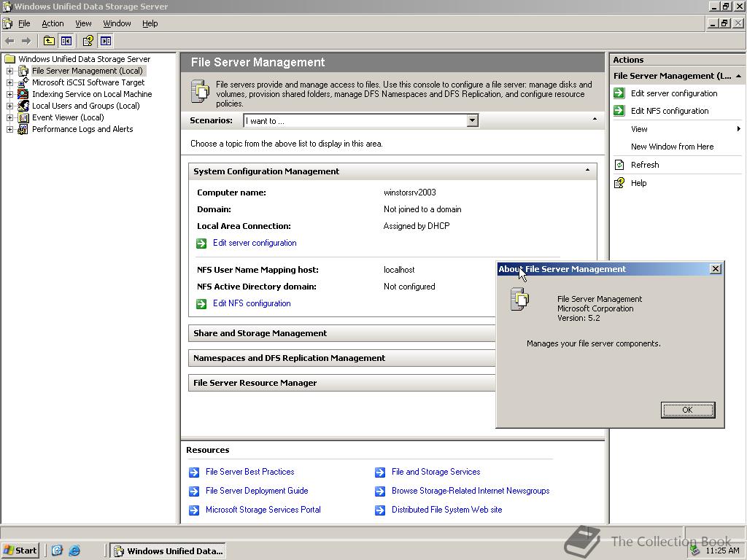Open the File and Storage Services link
Image resolution: width=747 pixels, height=560 pixels.
436,472
